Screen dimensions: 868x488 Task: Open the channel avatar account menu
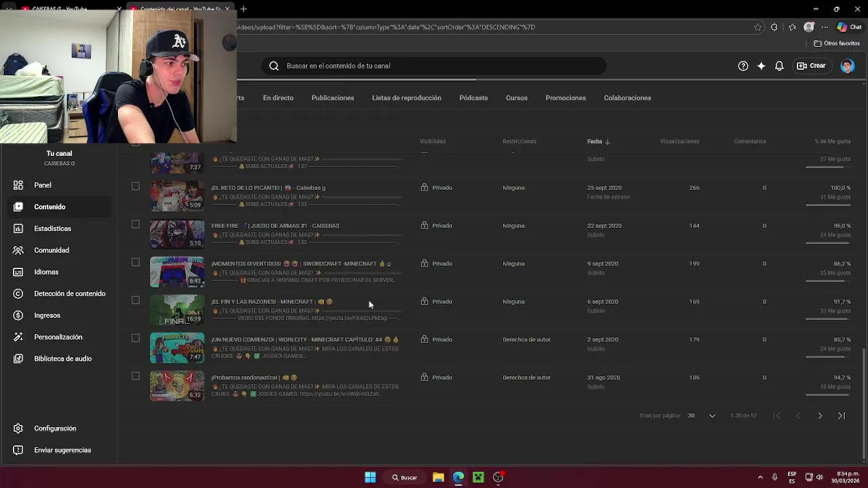pos(847,66)
